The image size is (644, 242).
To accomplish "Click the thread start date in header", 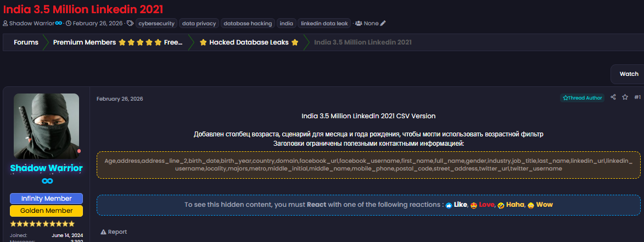I will pyautogui.click(x=98, y=24).
